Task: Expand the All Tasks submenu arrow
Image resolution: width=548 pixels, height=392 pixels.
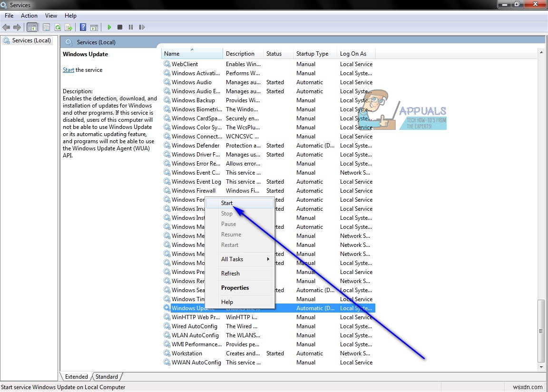Action: click(268, 259)
